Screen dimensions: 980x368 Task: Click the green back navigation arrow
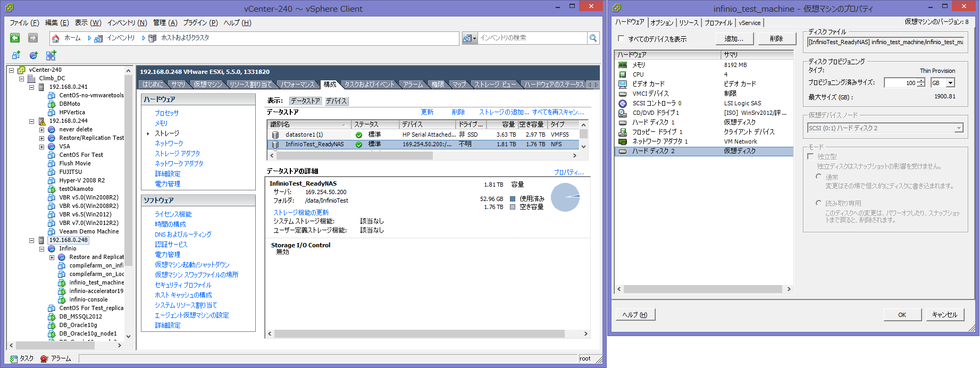[x=15, y=38]
